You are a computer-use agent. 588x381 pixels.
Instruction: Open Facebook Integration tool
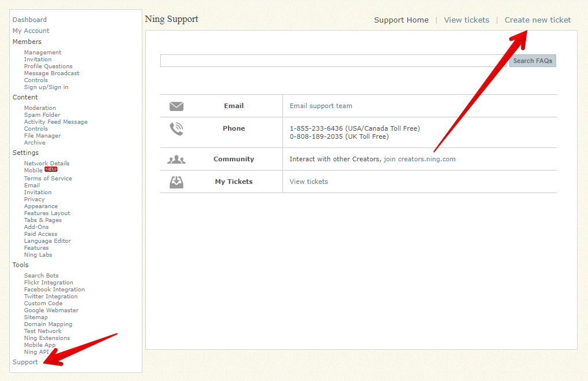(54, 290)
